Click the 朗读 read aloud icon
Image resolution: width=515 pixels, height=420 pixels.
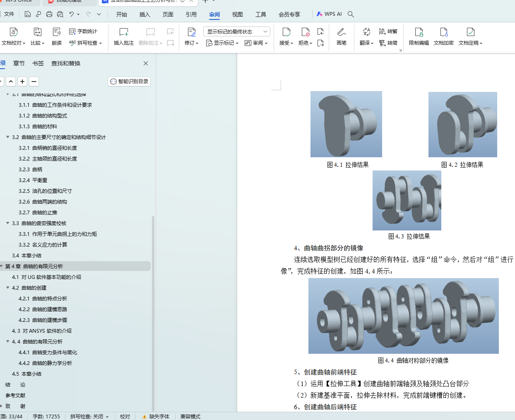point(57,32)
